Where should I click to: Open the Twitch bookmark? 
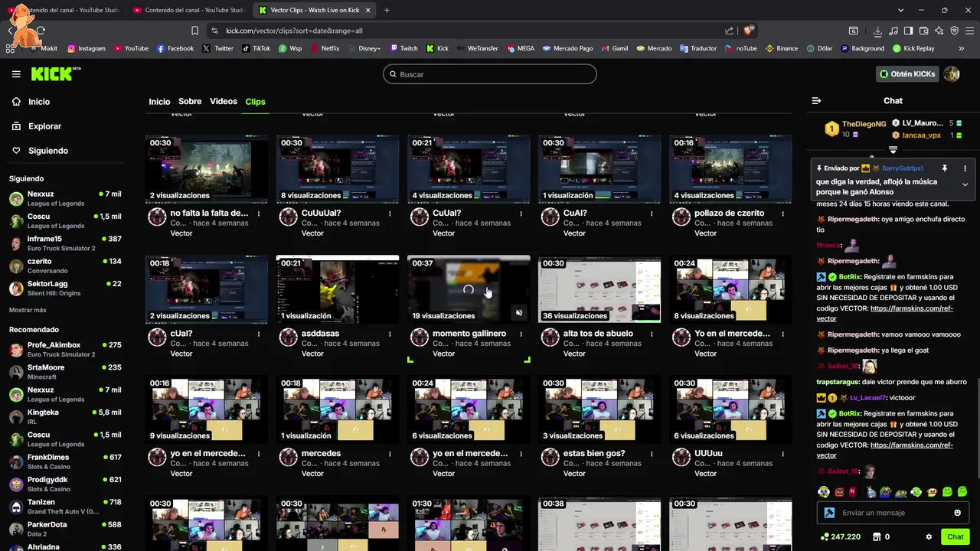[403, 48]
